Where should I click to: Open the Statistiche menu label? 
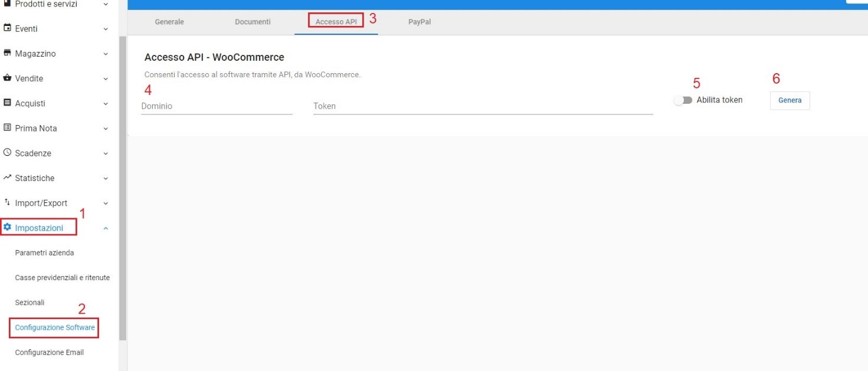pyautogui.click(x=35, y=178)
